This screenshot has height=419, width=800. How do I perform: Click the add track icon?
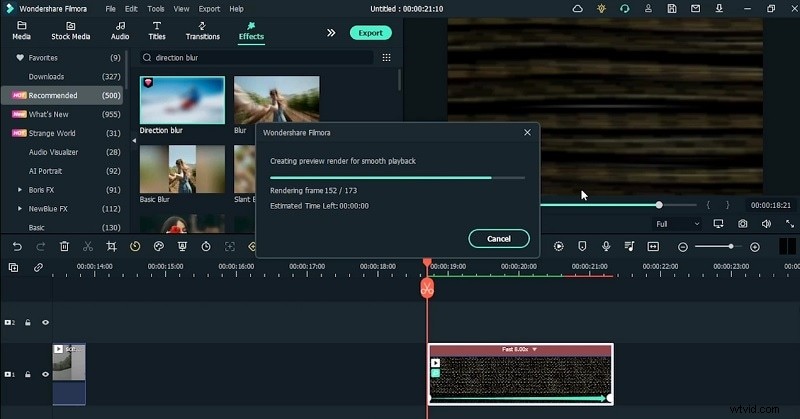(x=13, y=267)
